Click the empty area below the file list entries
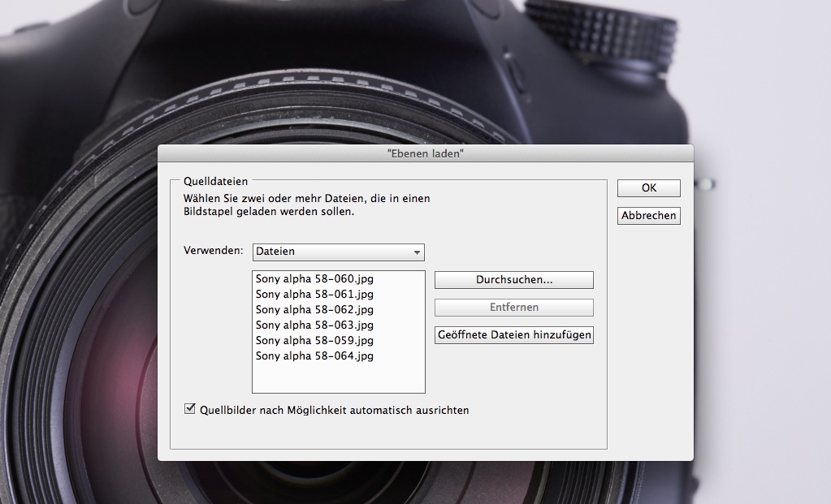Viewport: 831px width, 504px height. (x=338, y=378)
